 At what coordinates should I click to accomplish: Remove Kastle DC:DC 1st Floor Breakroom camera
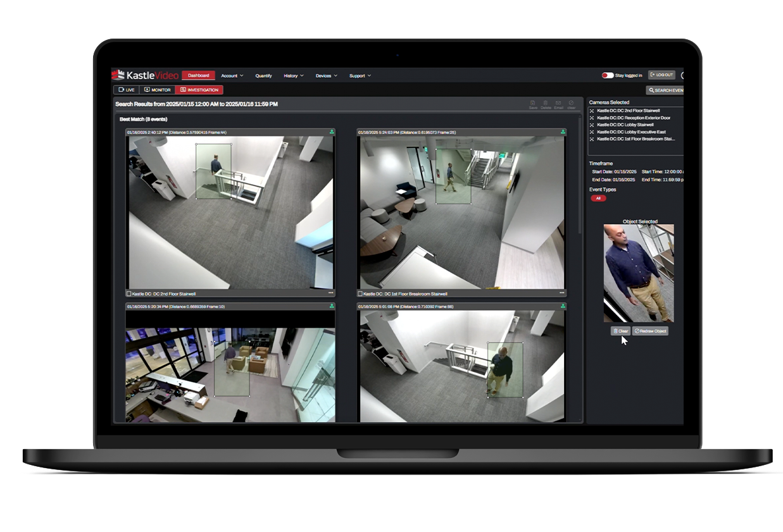[592, 139]
